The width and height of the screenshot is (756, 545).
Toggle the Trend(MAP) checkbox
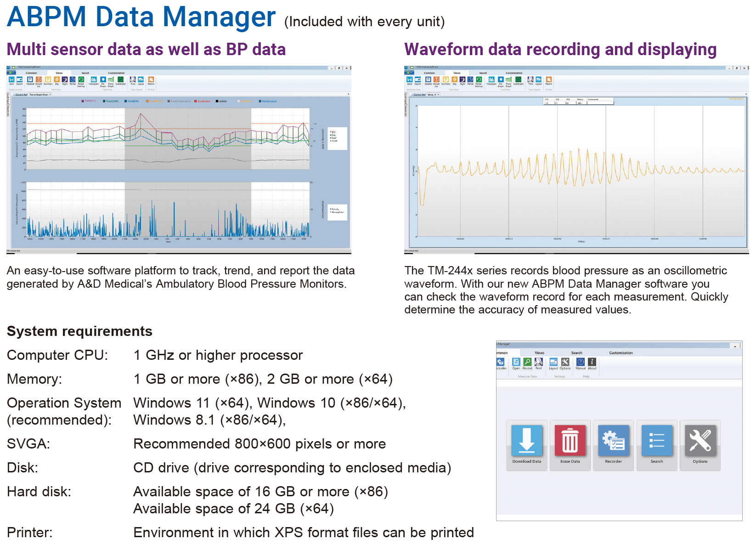coord(104,101)
